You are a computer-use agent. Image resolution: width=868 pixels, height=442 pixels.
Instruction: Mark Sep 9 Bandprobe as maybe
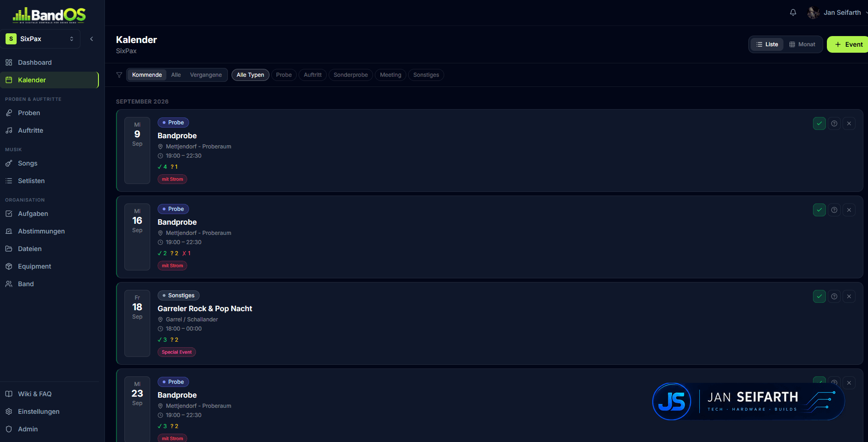(x=834, y=123)
